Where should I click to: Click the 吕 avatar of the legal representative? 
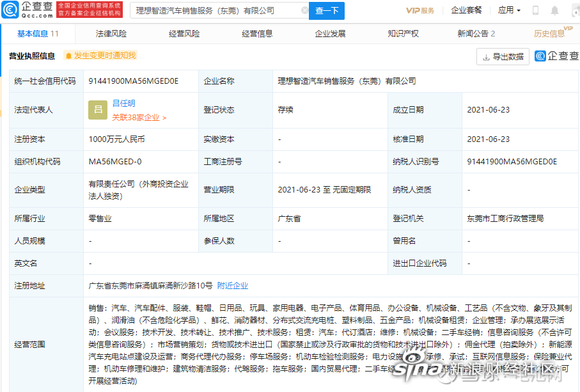click(98, 110)
